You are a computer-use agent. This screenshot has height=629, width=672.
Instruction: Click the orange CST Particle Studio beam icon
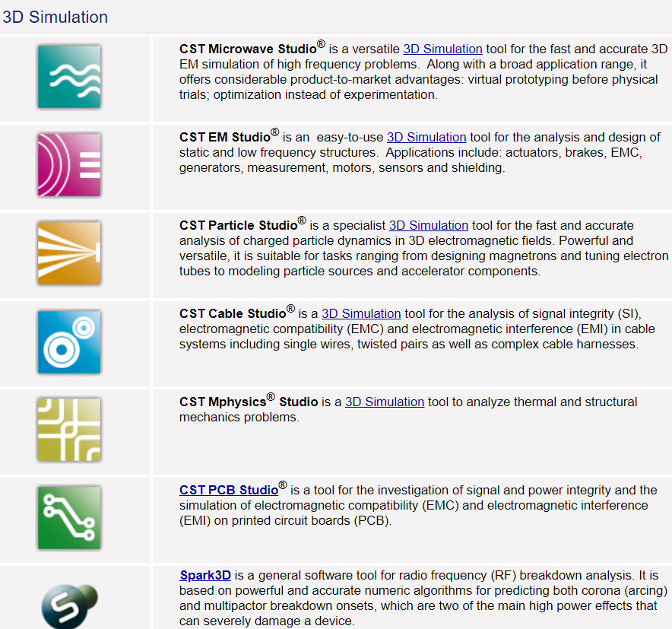[69, 253]
